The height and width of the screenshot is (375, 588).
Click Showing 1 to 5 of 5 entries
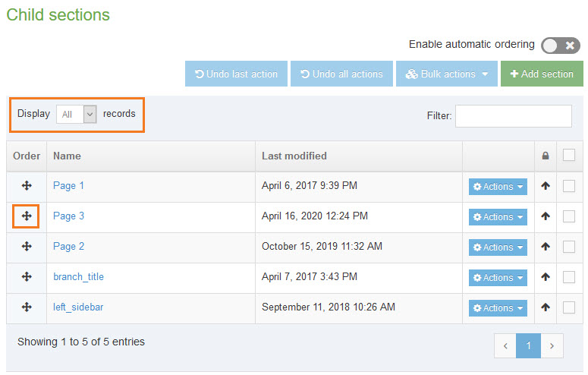click(x=81, y=342)
